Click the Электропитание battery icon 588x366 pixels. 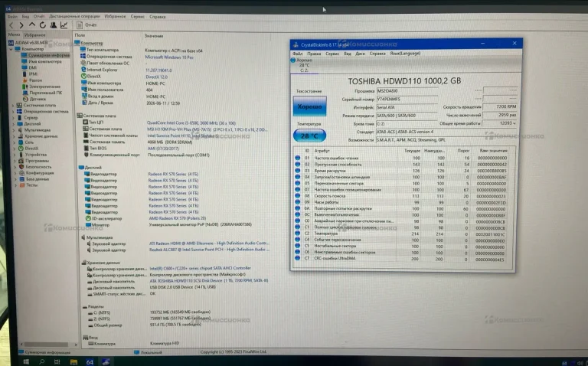25,87
